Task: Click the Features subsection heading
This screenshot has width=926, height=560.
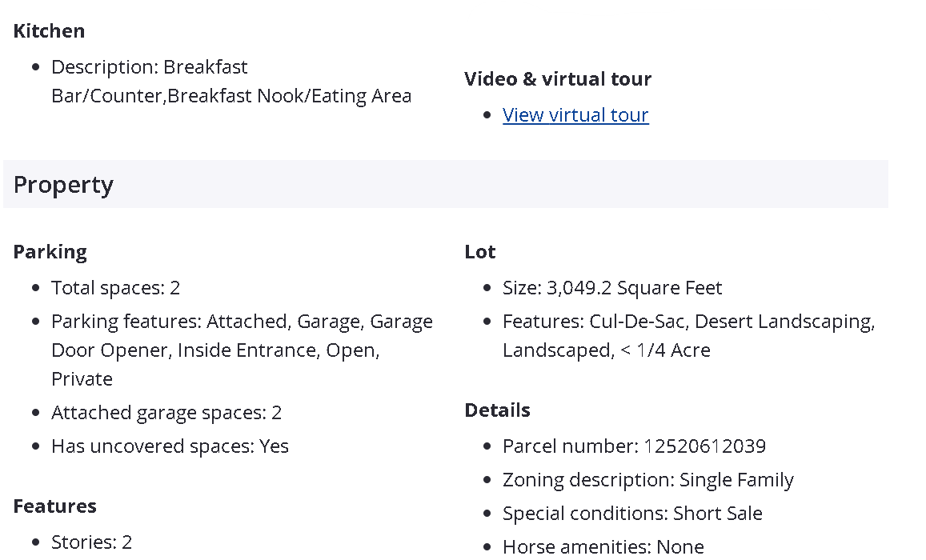Action: [55, 506]
